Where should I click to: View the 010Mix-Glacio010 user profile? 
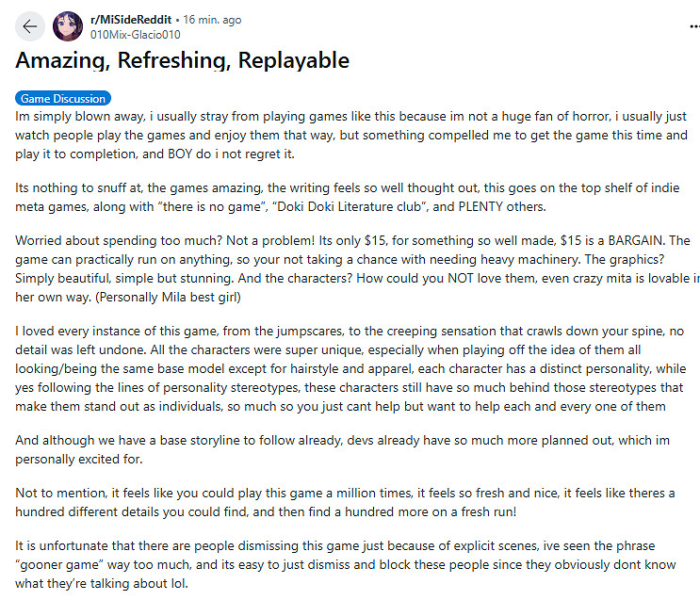135,35
